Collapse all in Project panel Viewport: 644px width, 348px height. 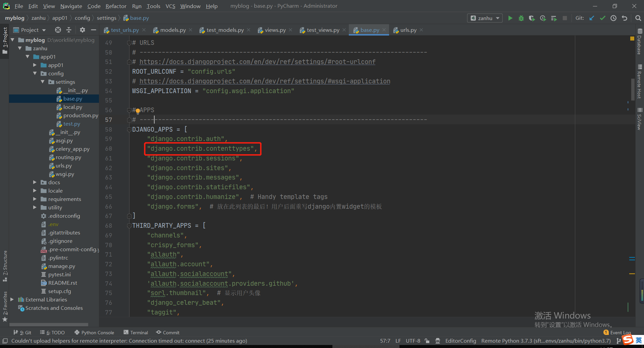(x=69, y=30)
